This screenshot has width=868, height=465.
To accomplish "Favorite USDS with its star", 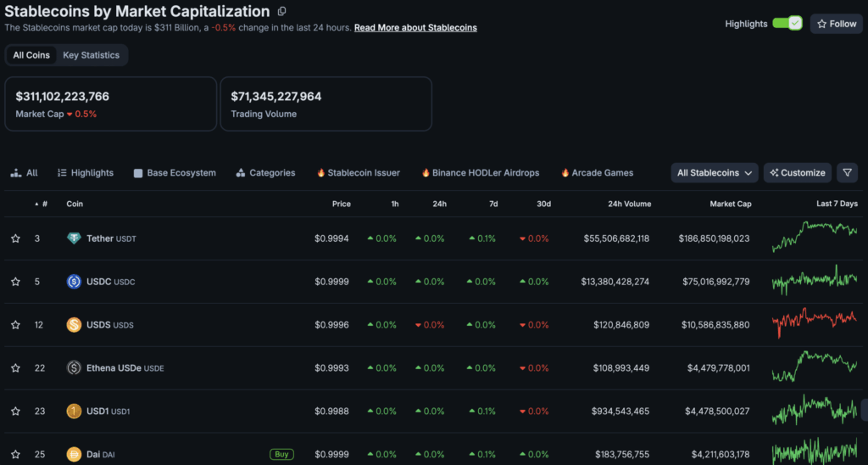I will pos(15,325).
